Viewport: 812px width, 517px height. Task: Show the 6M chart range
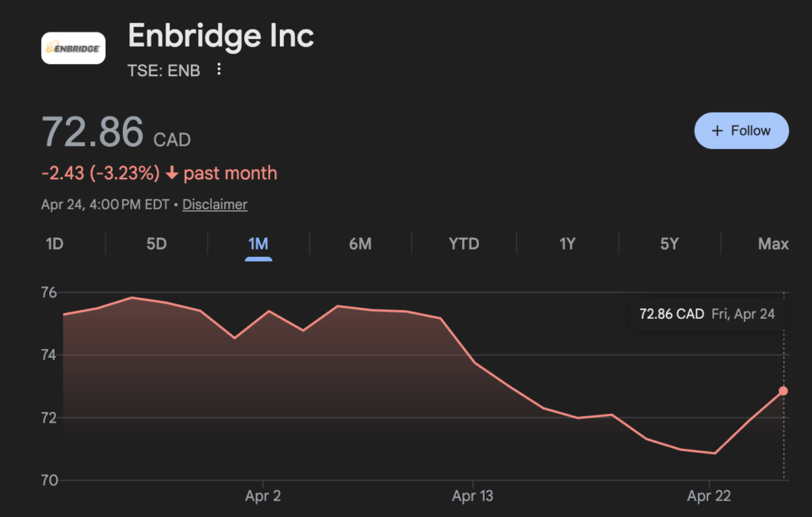(x=360, y=244)
